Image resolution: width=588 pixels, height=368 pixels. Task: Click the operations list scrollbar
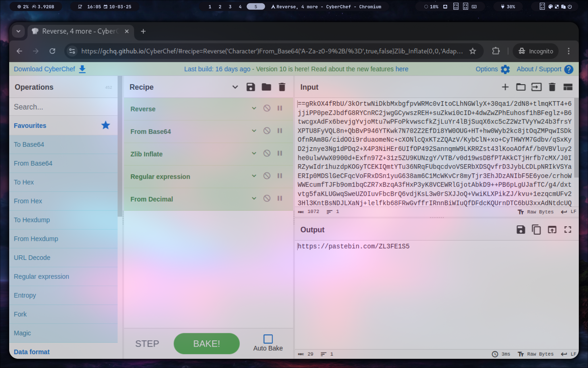coord(120,147)
